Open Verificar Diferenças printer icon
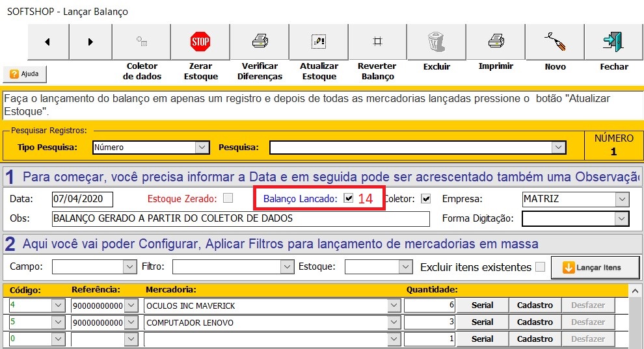644x349 pixels. pos(260,42)
